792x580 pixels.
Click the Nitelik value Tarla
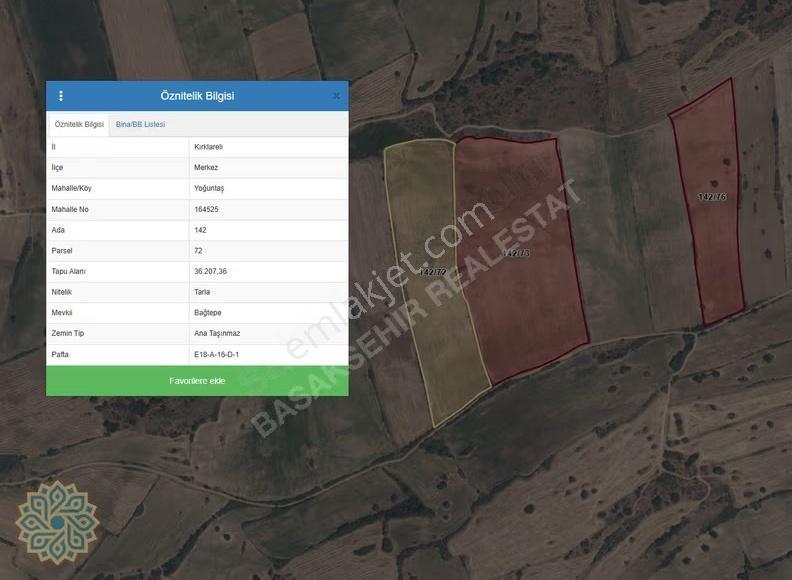coord(202,292)
